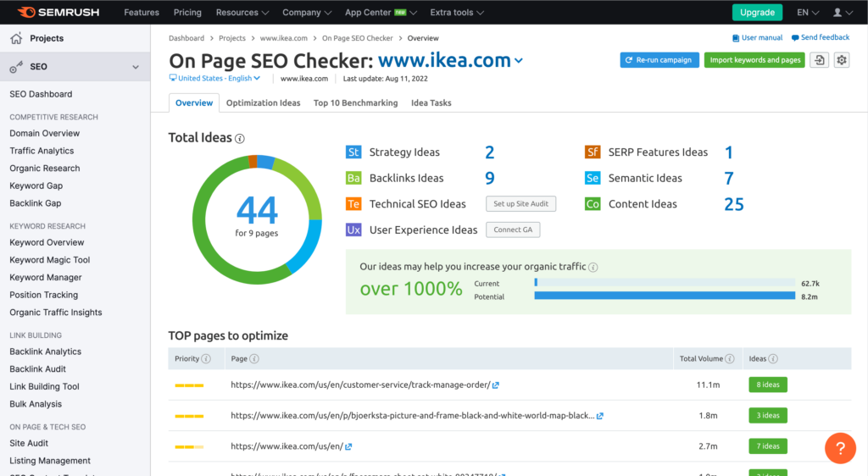Viewport: 868px width, 476px height.
Task: Click the Total Volume info icon
Action: [x=730, y=359]
